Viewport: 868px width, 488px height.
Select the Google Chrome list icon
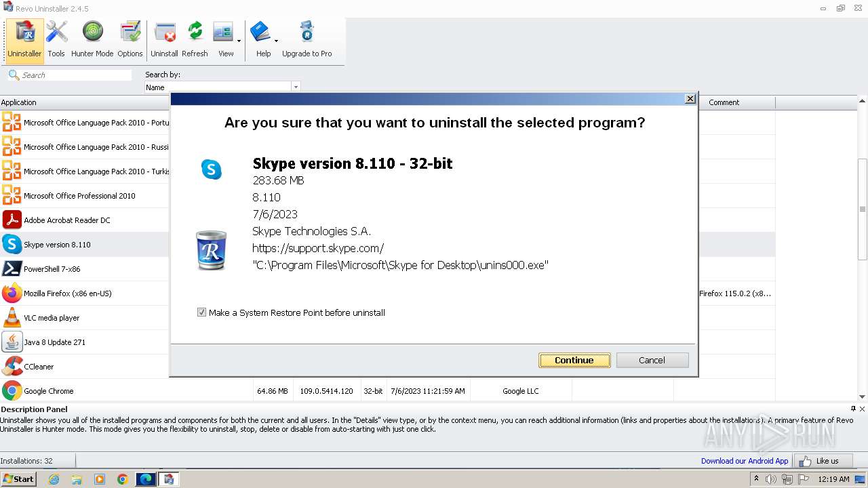tap(12, 390)
